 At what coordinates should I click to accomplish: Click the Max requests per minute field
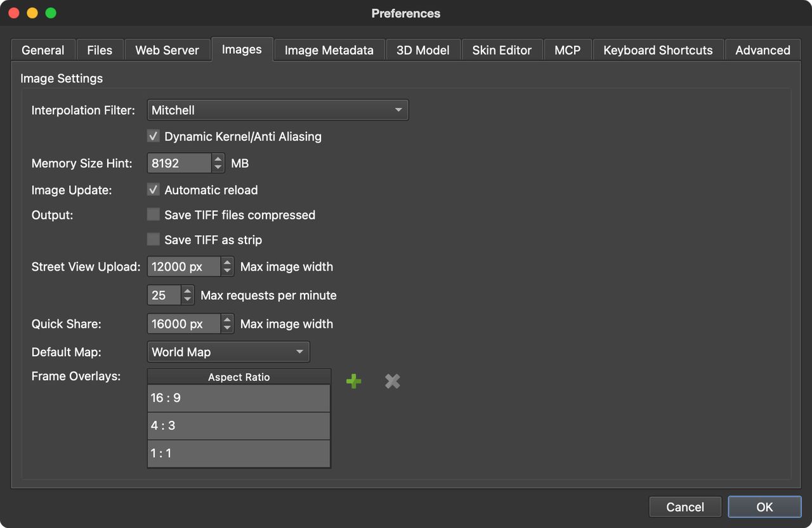[x=164, y=295]
